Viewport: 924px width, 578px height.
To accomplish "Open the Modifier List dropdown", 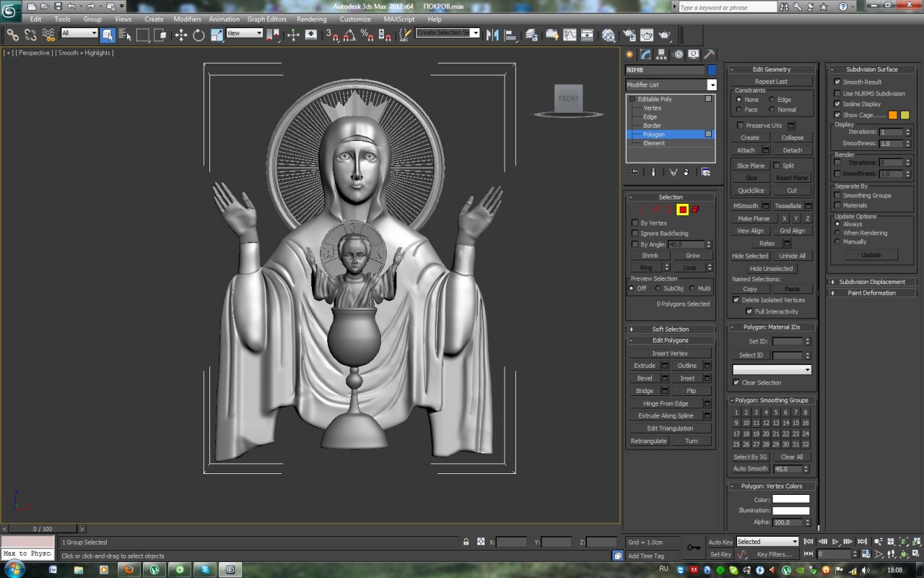I will pyautogui.click(x=671, y=85).
